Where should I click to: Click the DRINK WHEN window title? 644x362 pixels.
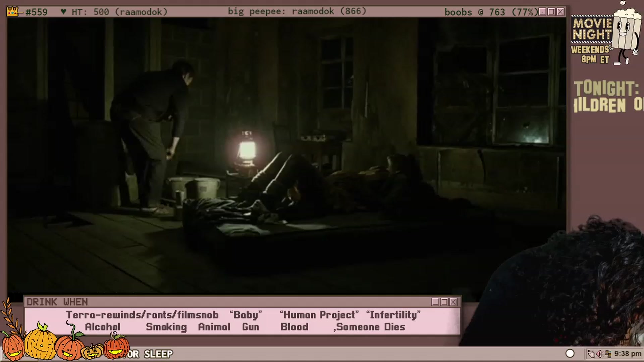point(57,302)
